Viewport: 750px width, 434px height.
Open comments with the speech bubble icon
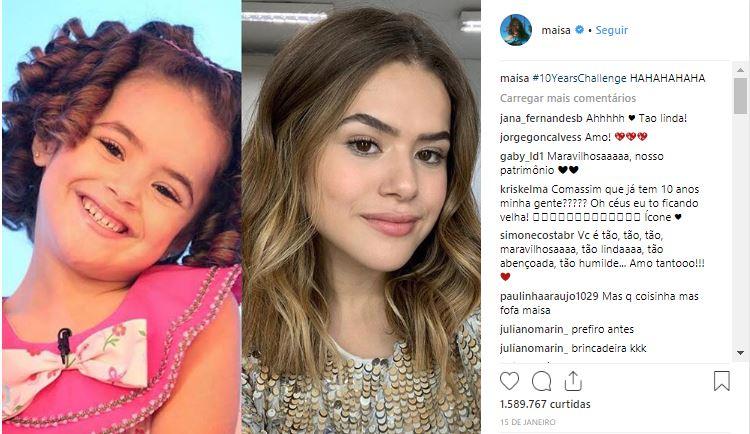pos(541,381)
